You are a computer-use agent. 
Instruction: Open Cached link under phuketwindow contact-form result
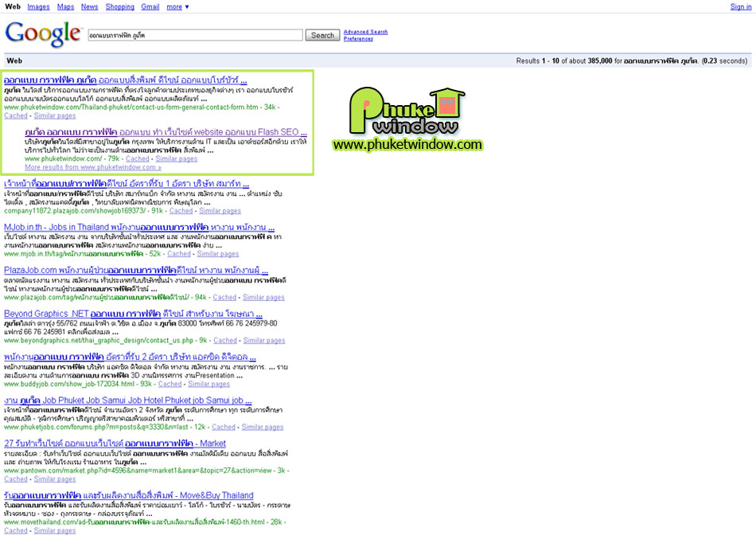click(16, 115)
